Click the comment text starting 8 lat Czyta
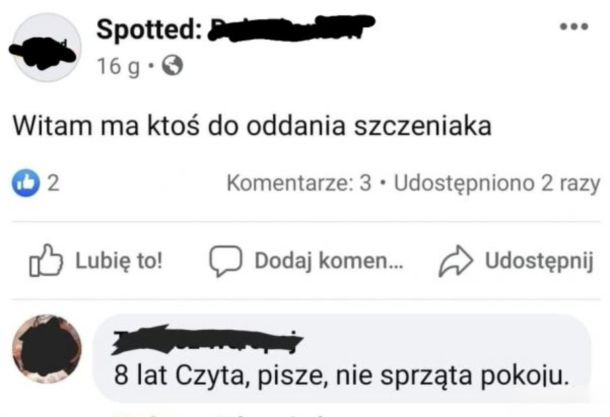The height and width of the screenshot is (417, 610). click(342, 377)
